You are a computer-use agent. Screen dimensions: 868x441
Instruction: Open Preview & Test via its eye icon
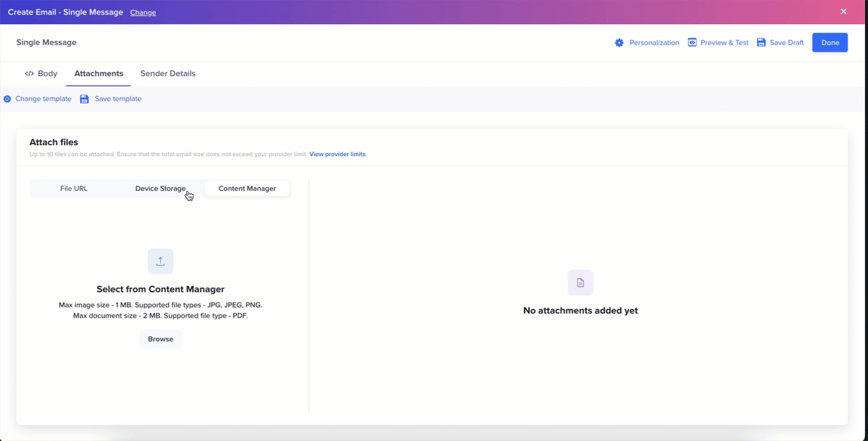[692, 42]
